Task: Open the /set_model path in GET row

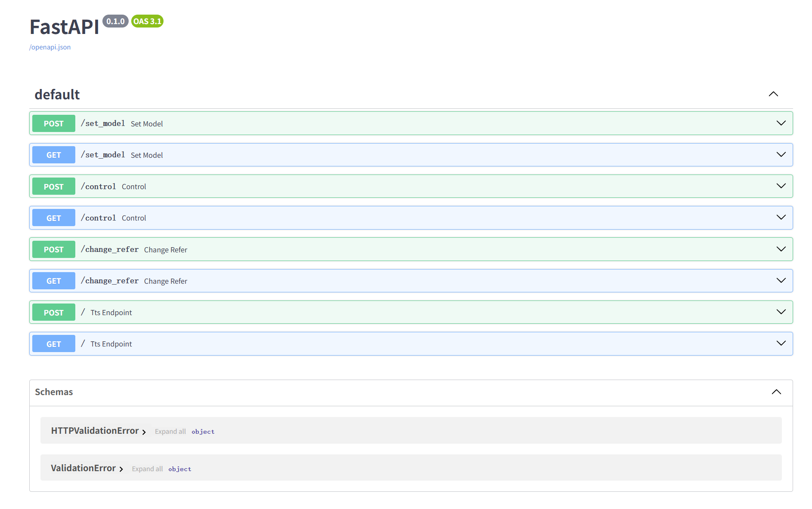Action: coord(103,155)
